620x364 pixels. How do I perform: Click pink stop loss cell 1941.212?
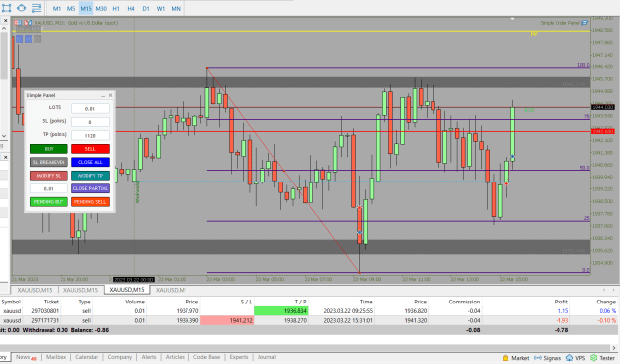tap(227, 320)
